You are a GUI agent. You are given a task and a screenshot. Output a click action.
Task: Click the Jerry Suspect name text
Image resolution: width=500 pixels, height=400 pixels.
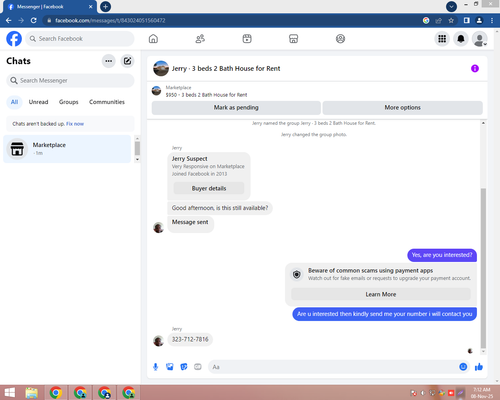(189, 159)
